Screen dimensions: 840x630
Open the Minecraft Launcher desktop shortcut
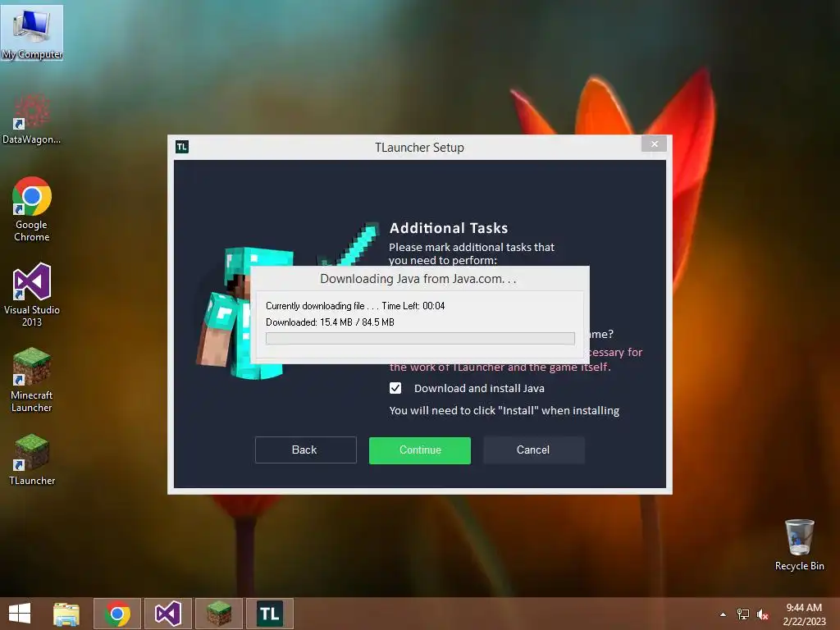coord(32,380)
